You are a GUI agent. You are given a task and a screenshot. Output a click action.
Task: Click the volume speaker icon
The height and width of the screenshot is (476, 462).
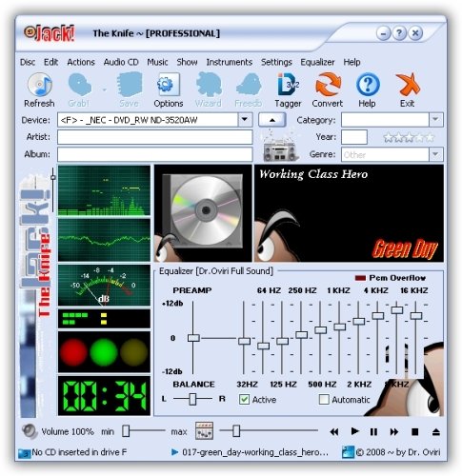[x=30, y=431]
